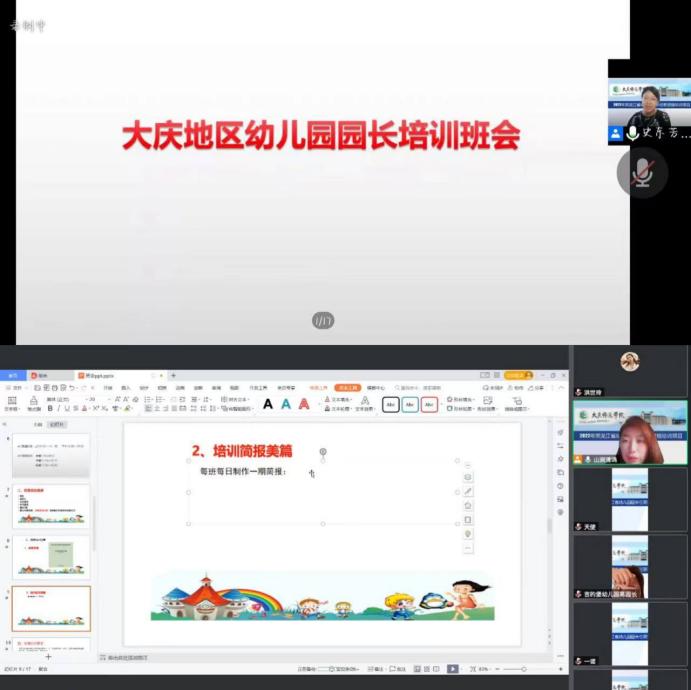Image resolution: width=691 pixels, height=690 pixels.
Task: Select the black outlined Abc shape style
Action: [391, 404]
